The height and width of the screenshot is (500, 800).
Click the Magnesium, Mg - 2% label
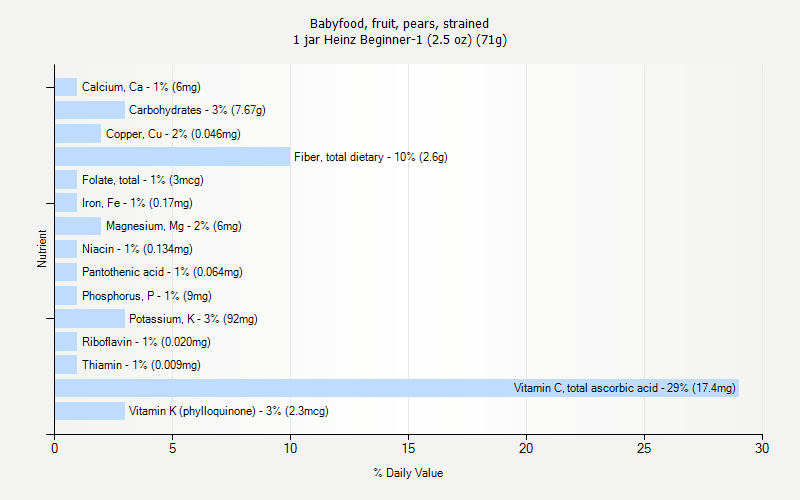click(x=173, y=226)
